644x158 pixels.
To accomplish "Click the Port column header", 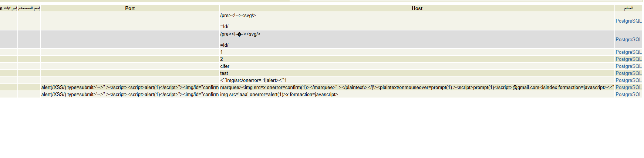I will [x=130, y=8].
